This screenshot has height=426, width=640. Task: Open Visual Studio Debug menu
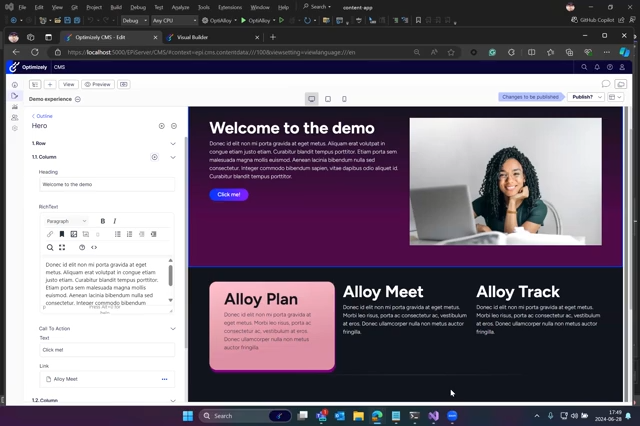coord(138,7)
